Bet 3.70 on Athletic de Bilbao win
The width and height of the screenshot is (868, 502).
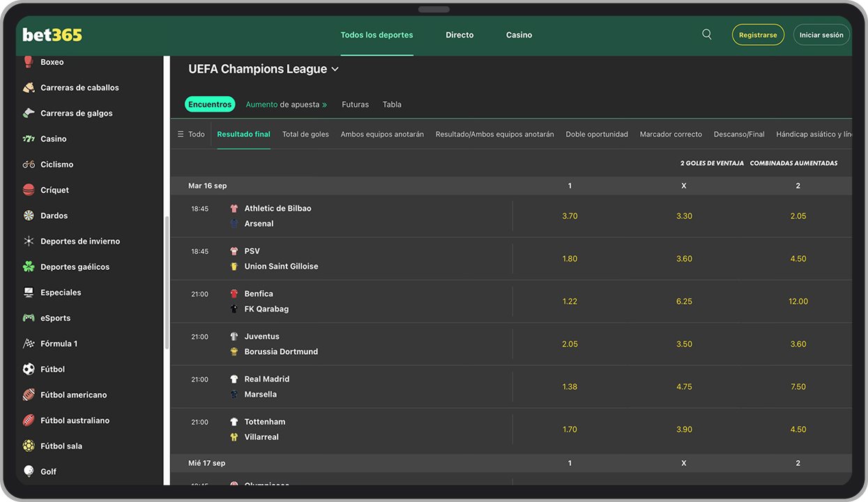pyautogui.click(x=570, y=216)
